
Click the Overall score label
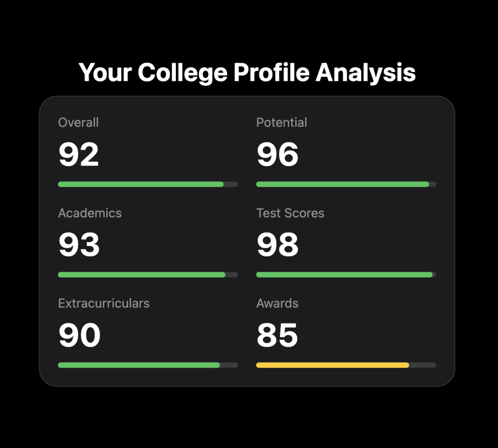(78, 123)
